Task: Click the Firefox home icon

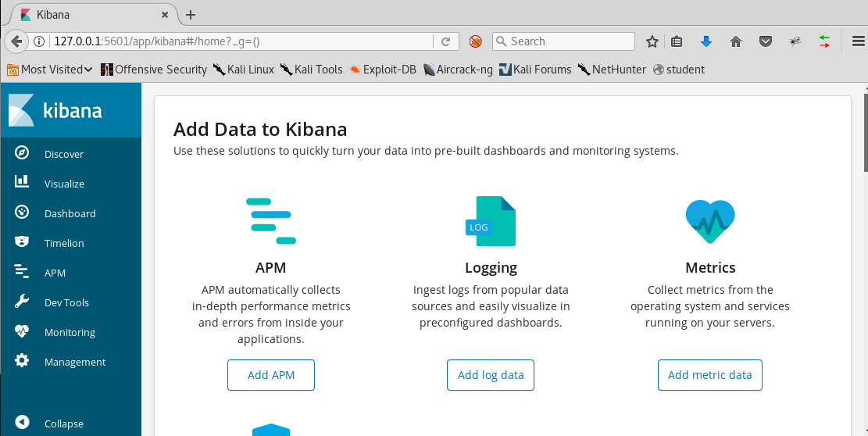Action: [736, 41]
